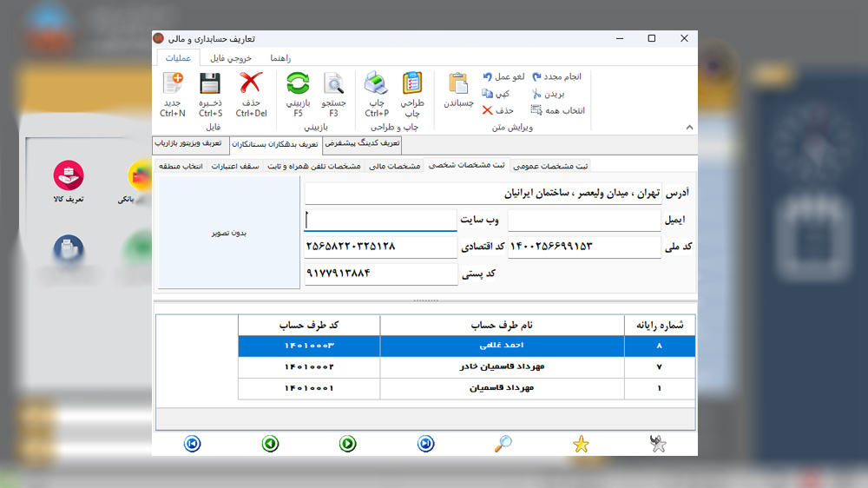Go to next record with green right arrow
This screenshot has width=868, height=488.
point(347,445)
